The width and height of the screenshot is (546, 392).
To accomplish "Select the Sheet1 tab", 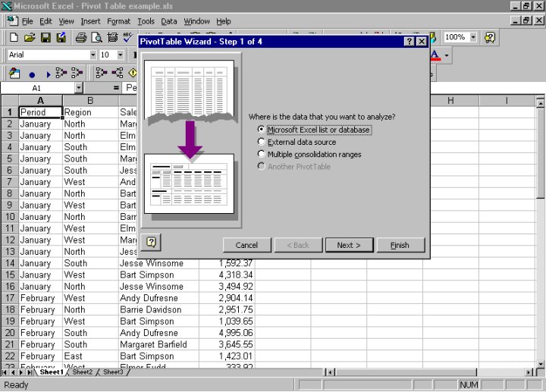I will click(x=52, y=372).
